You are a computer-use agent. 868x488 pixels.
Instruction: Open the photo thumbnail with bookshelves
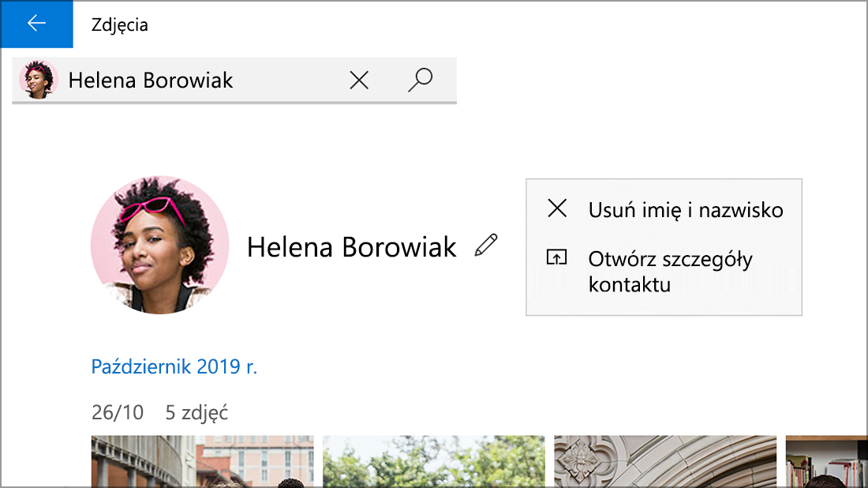click(826, 461)
